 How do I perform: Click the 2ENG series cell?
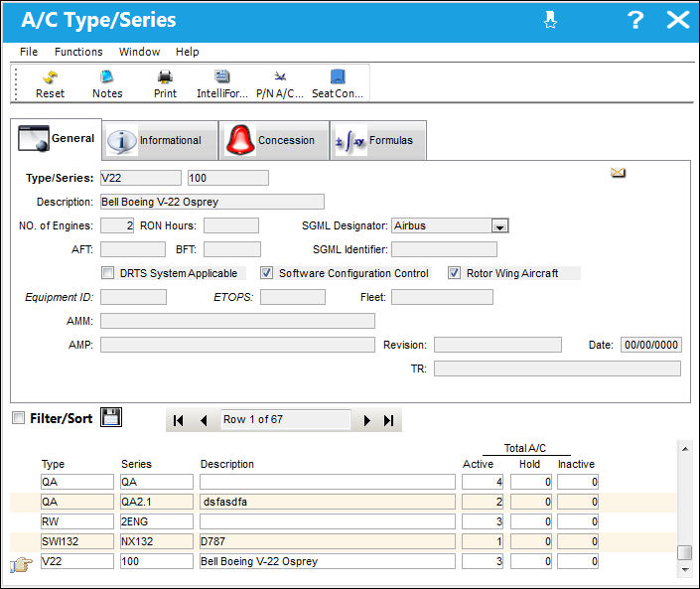tap(157, 521)
